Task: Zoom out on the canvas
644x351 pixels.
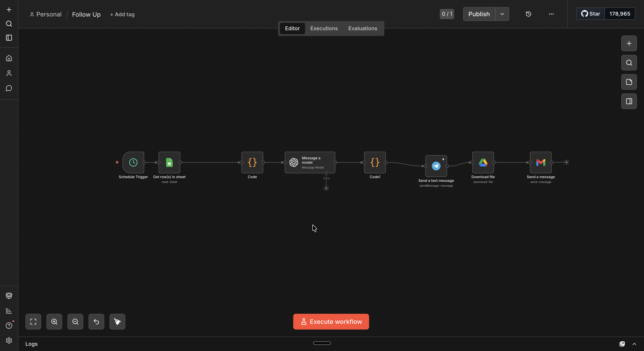Action: (x=75, y=322)
